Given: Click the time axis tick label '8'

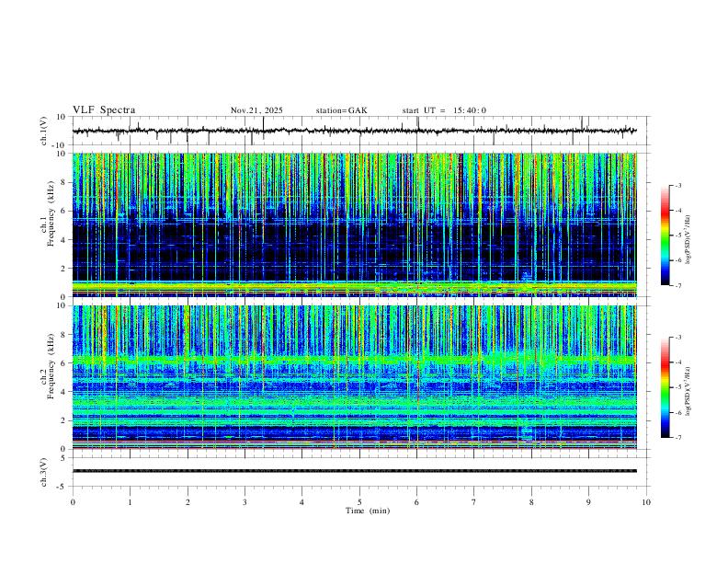Looking at the screenshot, I should [531, 502].
